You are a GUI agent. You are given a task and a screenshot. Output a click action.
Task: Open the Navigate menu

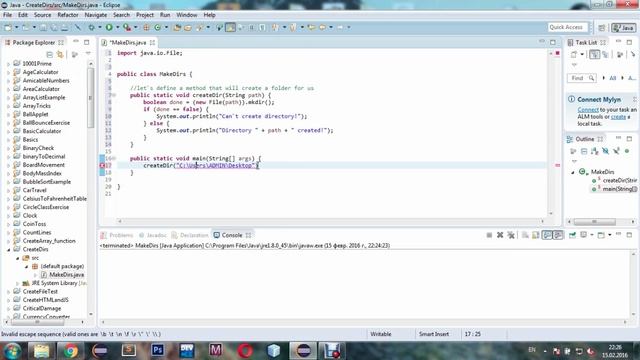pos(96,15)
